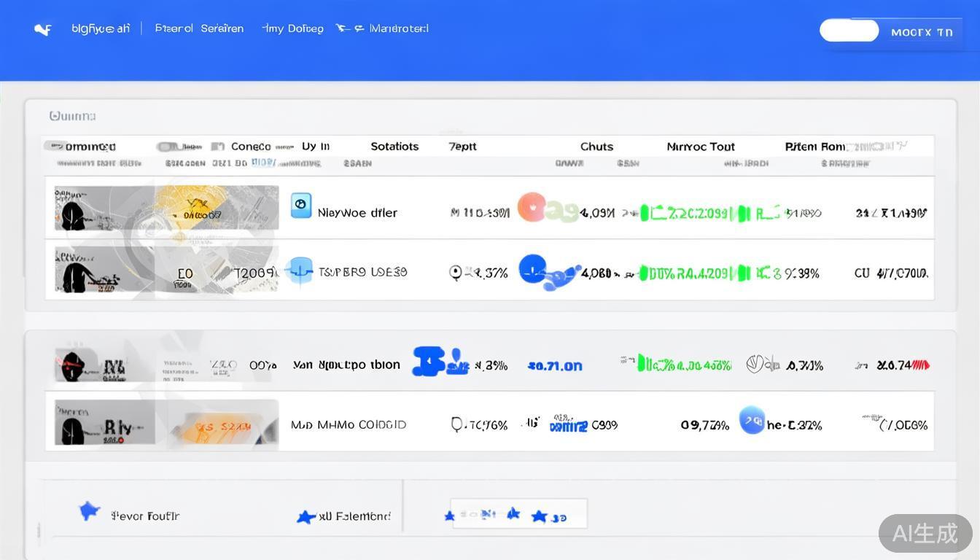
Task: Click blue square icon beside Niaywoe dfler
Action: point(300,206)
